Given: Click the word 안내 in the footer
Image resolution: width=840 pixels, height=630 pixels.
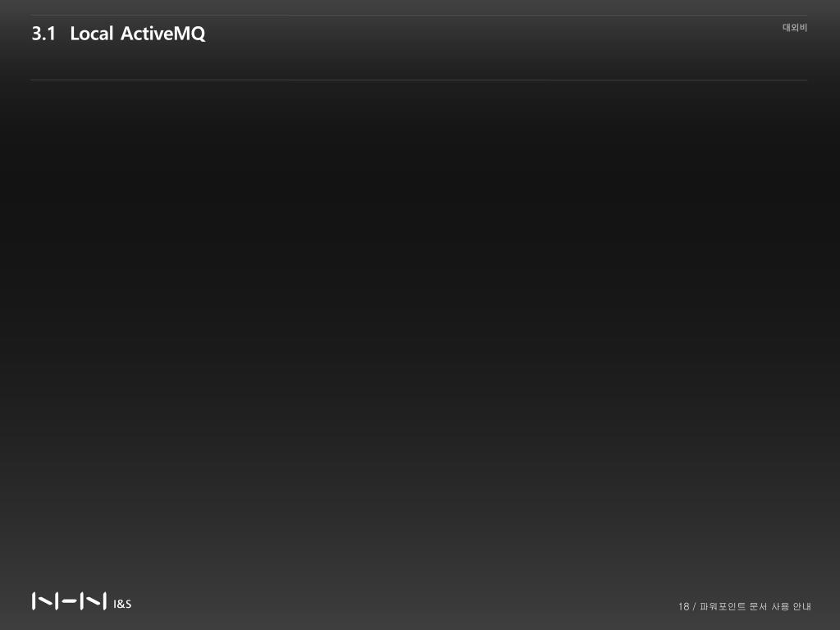Looking at the screenshot, I should (802, 606).
